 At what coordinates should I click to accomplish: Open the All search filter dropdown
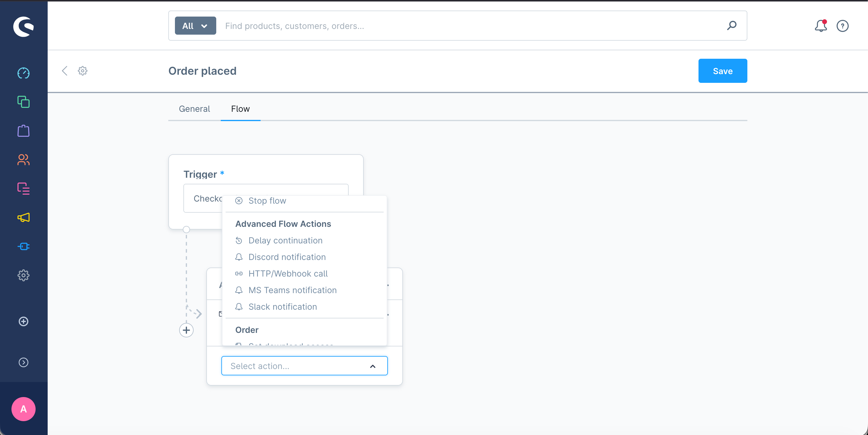click(x=195, y=26)
